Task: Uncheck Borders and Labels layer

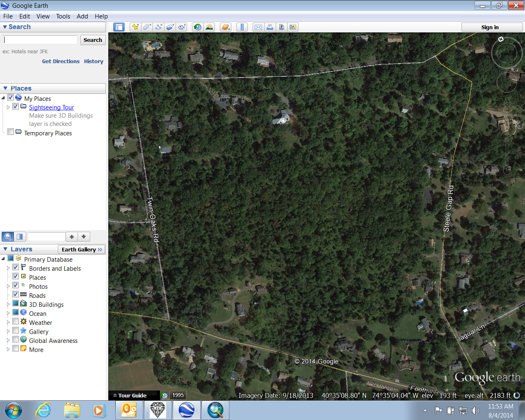Action: click(16, 267)
